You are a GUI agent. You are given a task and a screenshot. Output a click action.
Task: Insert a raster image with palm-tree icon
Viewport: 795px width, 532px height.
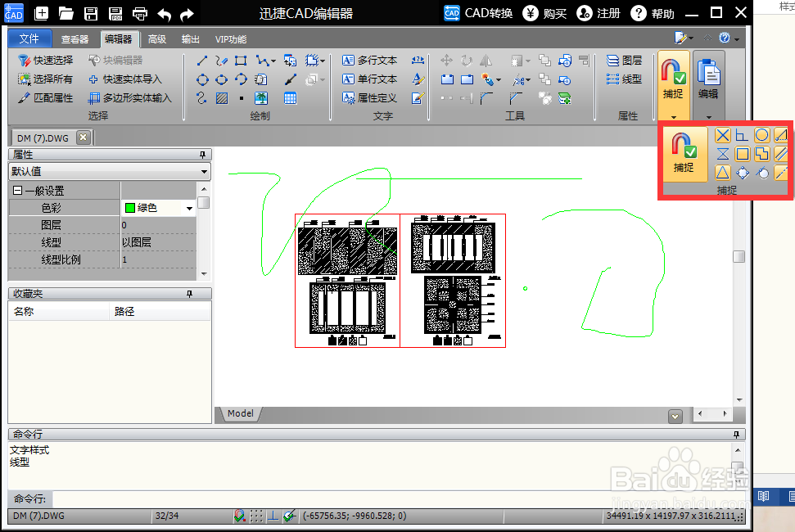(x=261, y=98)
